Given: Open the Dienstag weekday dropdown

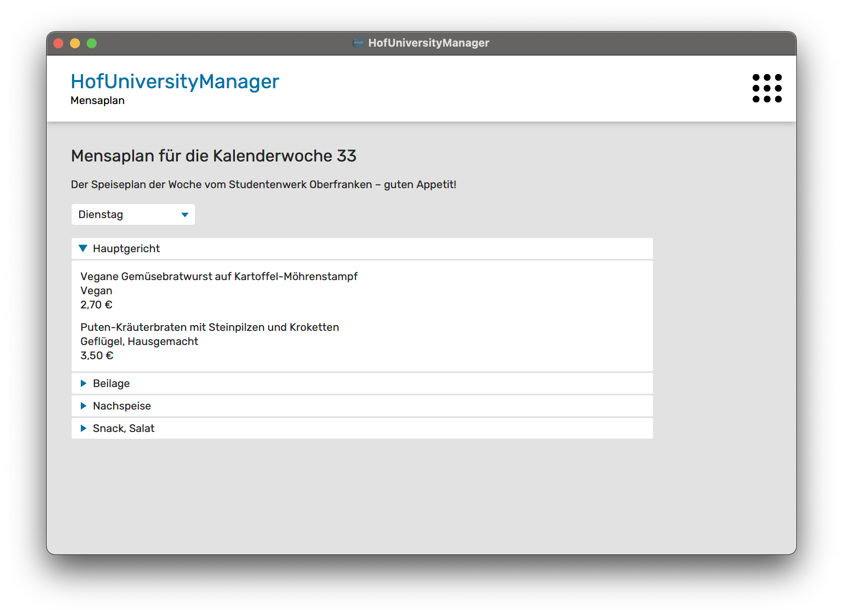Looking at the screenshot, I should [133, 214].
